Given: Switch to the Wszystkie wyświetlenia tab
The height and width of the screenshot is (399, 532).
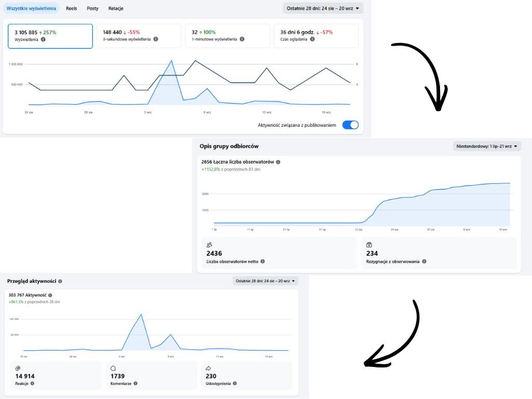Looking at the screenshot, I should point(31,8).
